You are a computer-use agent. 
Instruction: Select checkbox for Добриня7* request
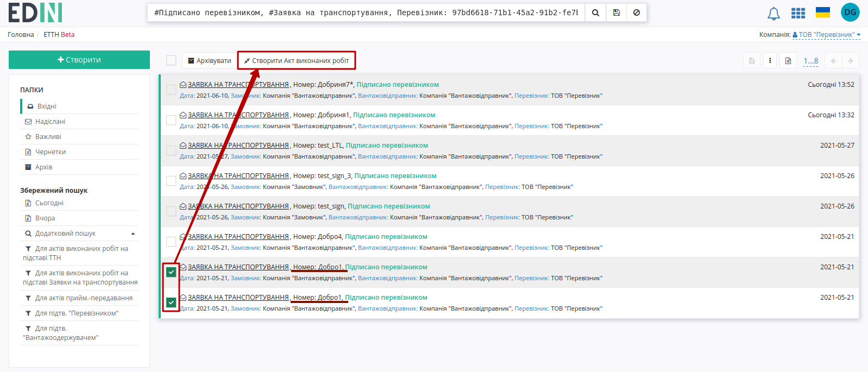(171, 90)
